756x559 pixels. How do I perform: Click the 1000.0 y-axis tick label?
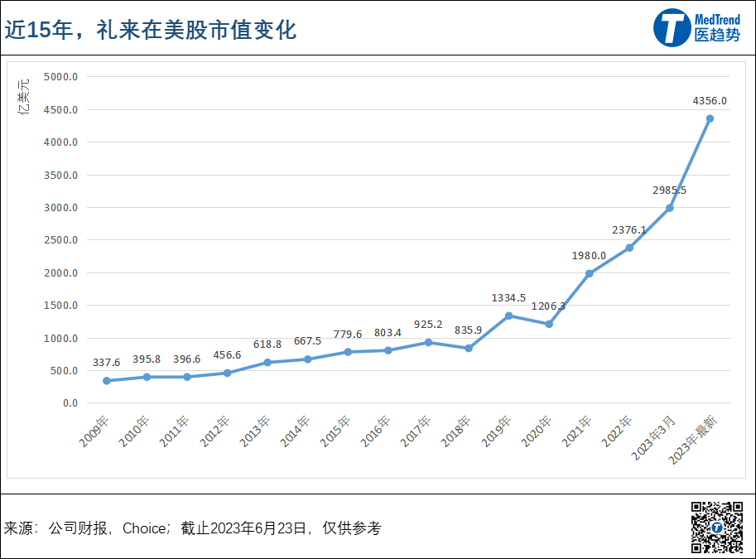pos(60,339)
